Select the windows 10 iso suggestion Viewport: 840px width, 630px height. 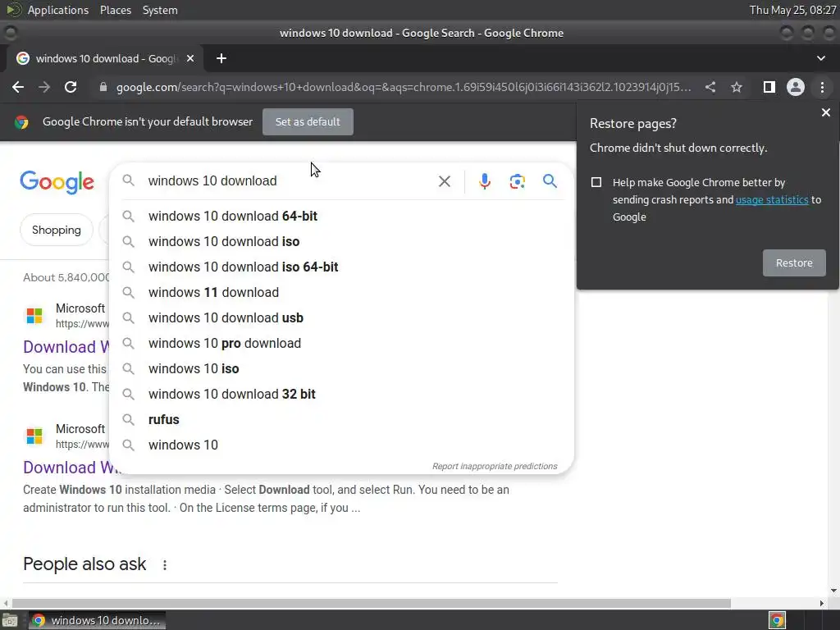tap(341, 368)
